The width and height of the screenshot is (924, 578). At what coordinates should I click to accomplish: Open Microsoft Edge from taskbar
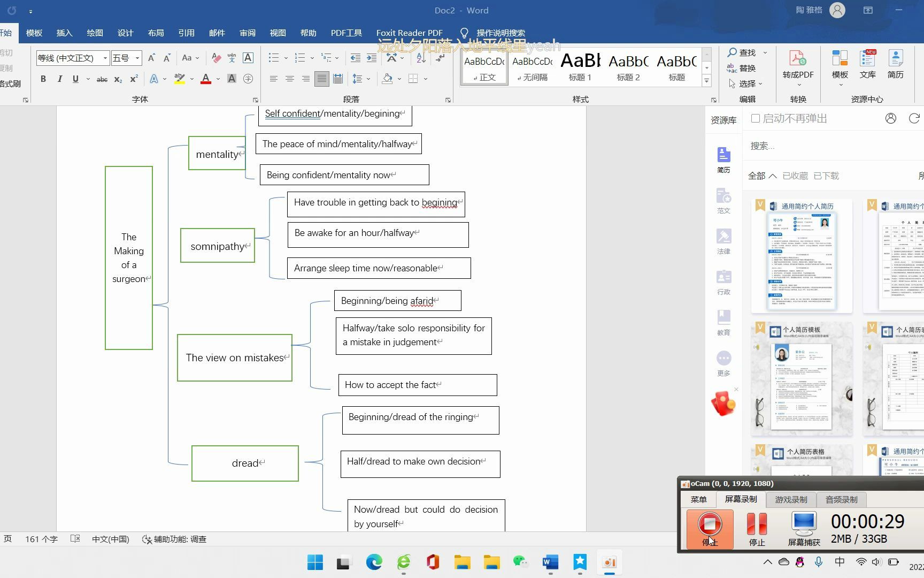click(374, 562)
